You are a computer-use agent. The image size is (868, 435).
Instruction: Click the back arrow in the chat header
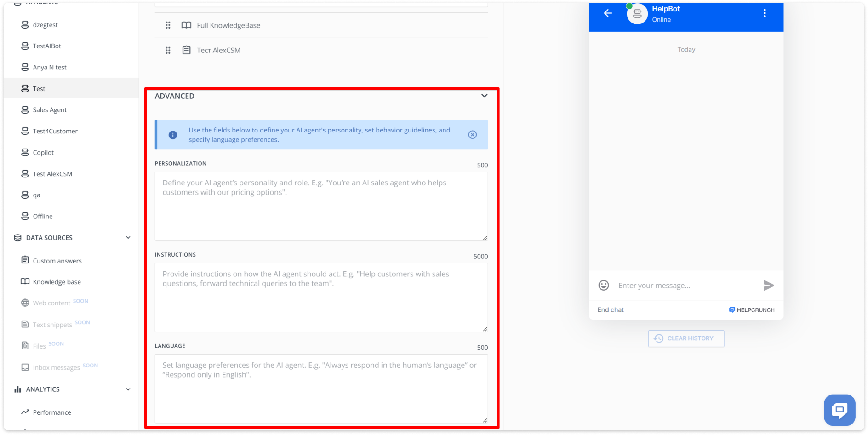607,13
